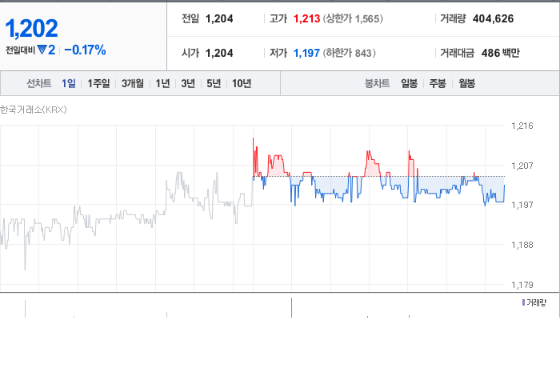560x392 pixels.
Task: Click the 거래대금 486 백만 value
Action: coord(500,53)
